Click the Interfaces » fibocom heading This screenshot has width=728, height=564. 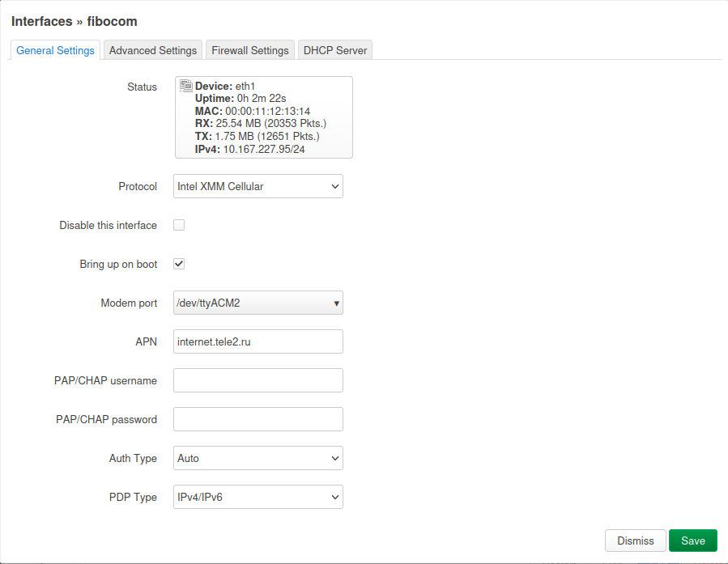[x=75, y=21]
